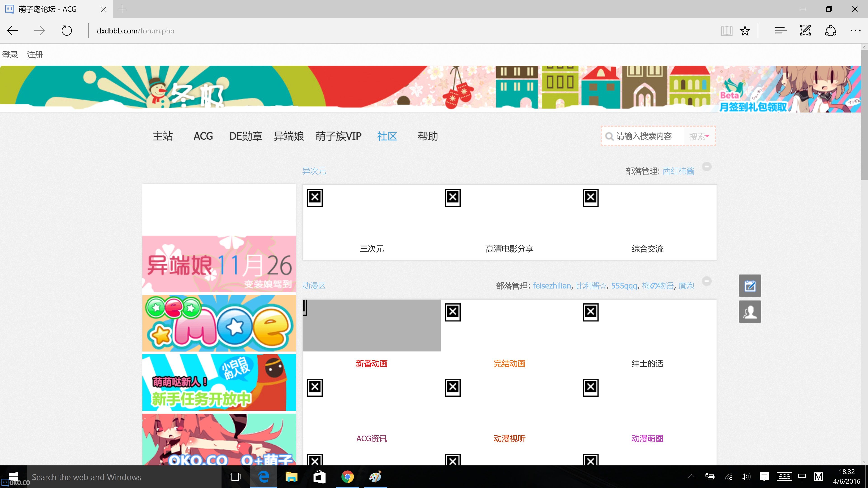The height and width of the screenshot is (488, 868).
Task: Open File Explorer from the taskbar
Action: click(291, 476)
